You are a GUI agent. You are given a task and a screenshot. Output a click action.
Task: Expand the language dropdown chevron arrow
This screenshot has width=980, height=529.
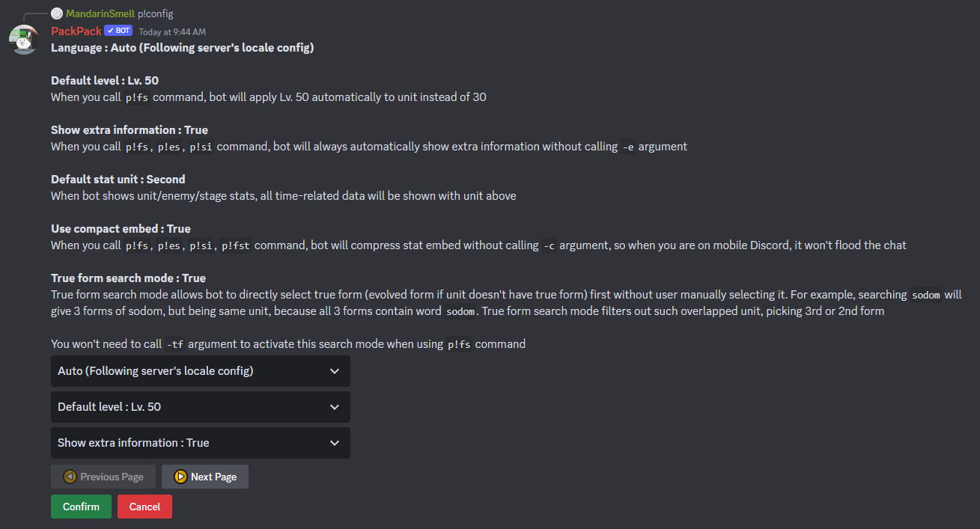335,371
